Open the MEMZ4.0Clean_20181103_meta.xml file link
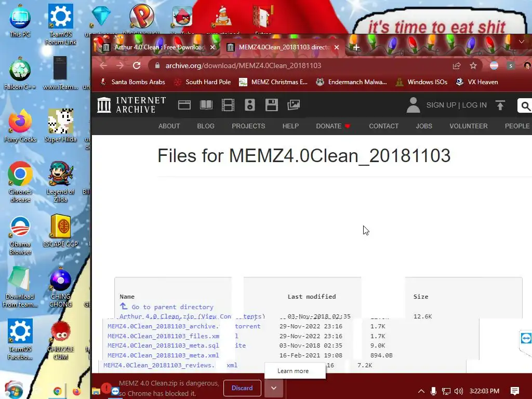Image resolution: width=532 pixels, height=399 pixels. pos(163,355)
